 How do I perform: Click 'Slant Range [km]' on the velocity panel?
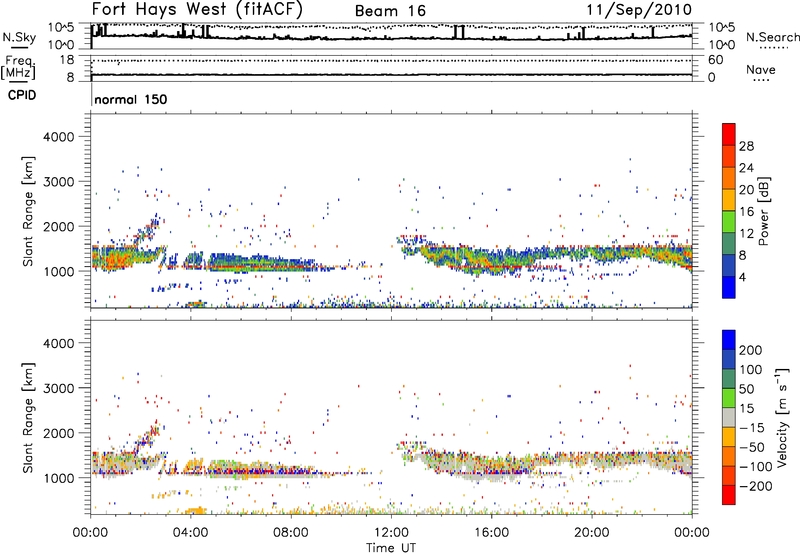coord(29,417)
